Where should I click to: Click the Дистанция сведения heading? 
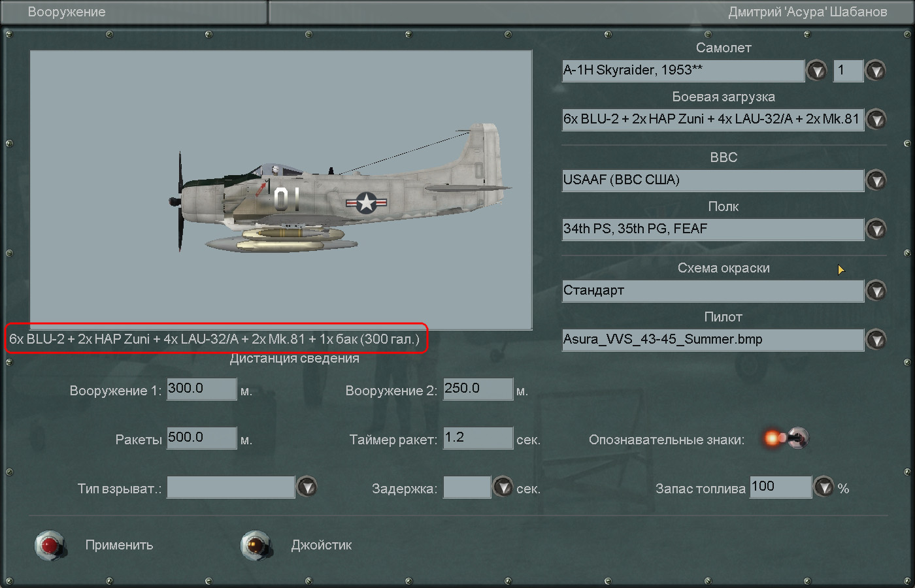(x=294, y=358)
